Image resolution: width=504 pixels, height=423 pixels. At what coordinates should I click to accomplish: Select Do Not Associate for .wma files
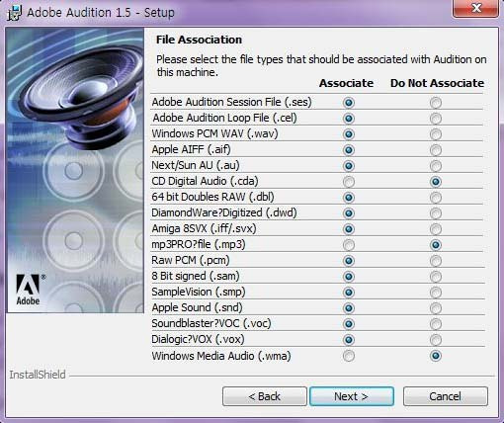(x=436, y=356)
